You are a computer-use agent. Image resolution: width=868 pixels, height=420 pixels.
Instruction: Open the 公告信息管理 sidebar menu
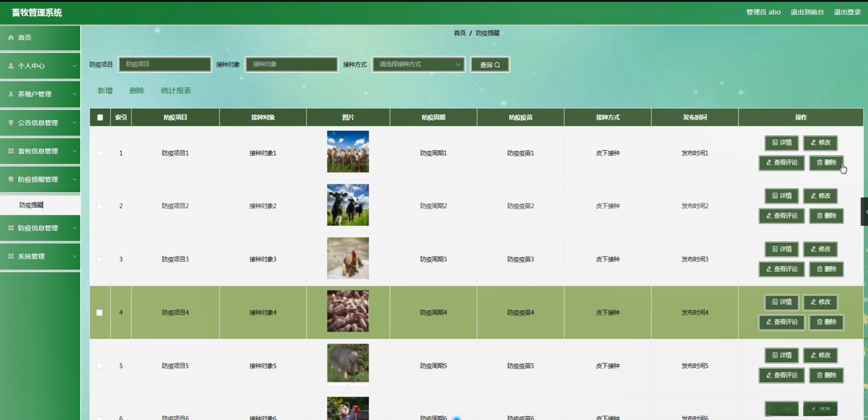point(40,123)
